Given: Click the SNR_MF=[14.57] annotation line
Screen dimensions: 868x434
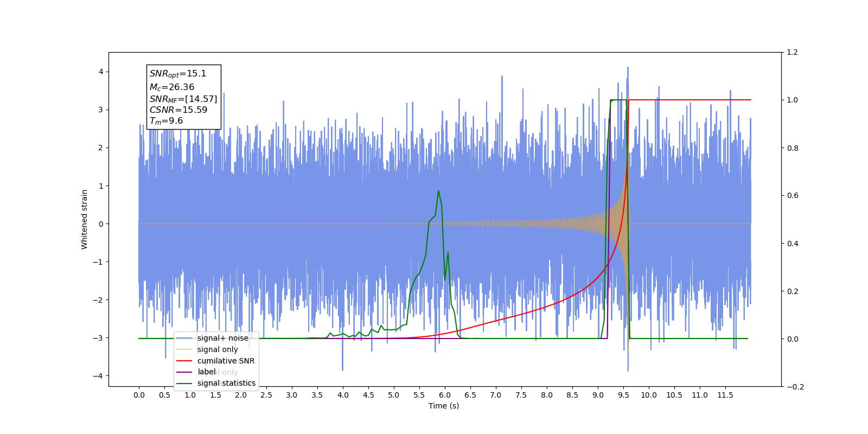Looking at the screenshot, I should (183, 99).
